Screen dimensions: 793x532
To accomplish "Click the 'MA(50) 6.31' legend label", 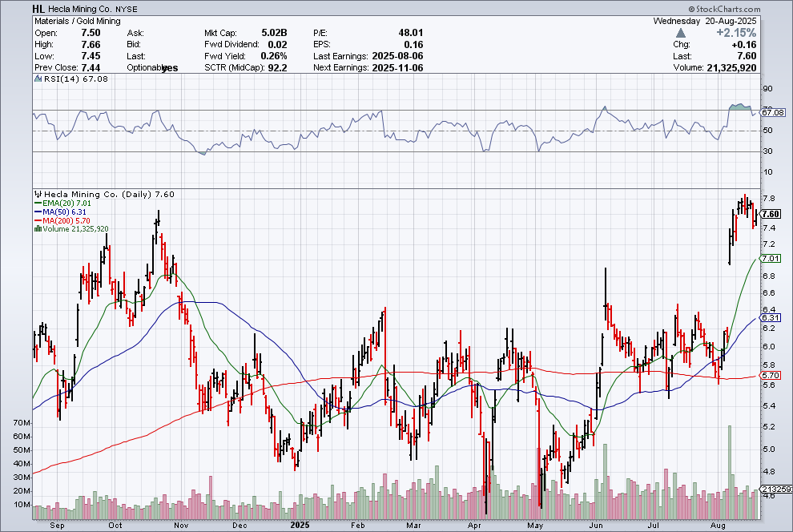I will tap(64, 212).
